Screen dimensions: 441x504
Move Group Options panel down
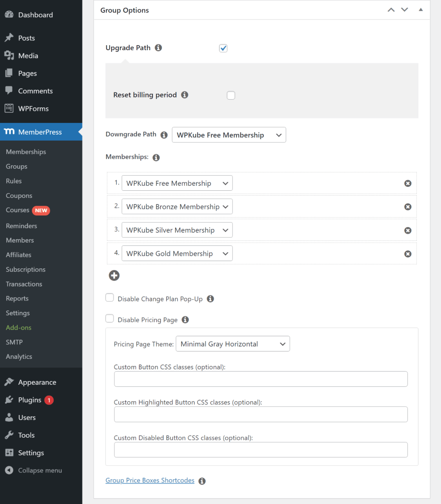tap(405, 10)
